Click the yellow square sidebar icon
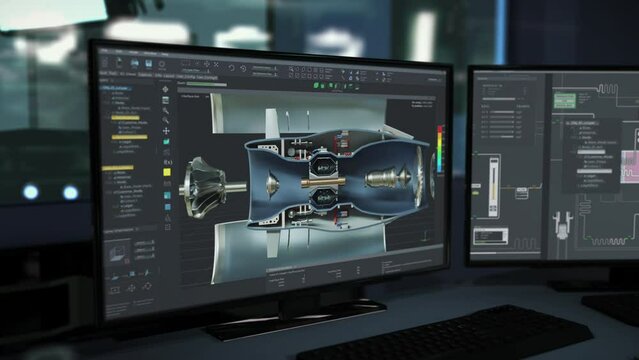Image resolution: width=639 pixels, height=360 pixels. pos(167,172)
